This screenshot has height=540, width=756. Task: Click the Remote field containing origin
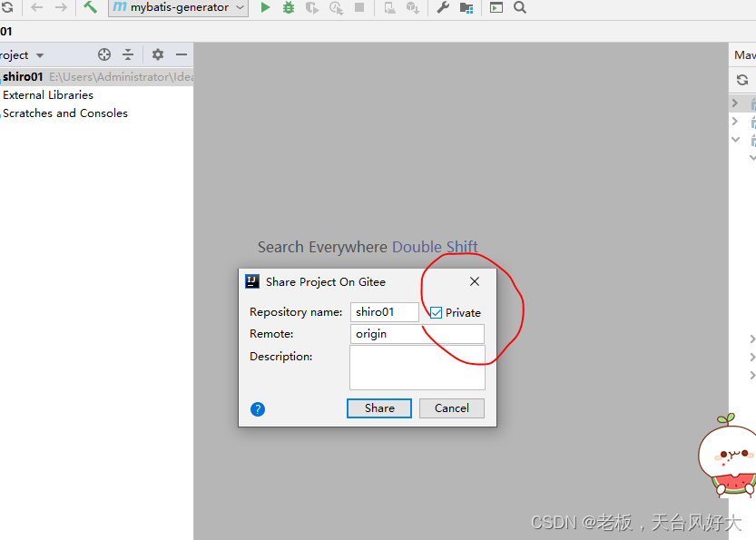[x=417, y=334]
